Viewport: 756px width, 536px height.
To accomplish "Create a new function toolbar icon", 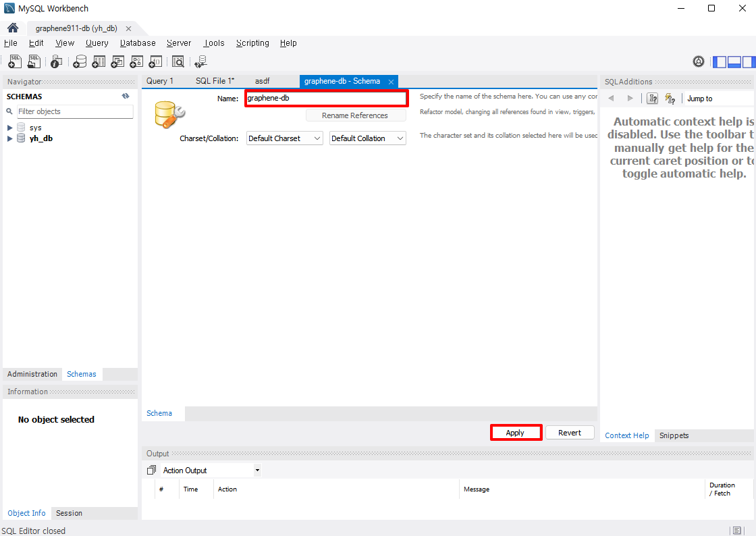I will (155, 61).
